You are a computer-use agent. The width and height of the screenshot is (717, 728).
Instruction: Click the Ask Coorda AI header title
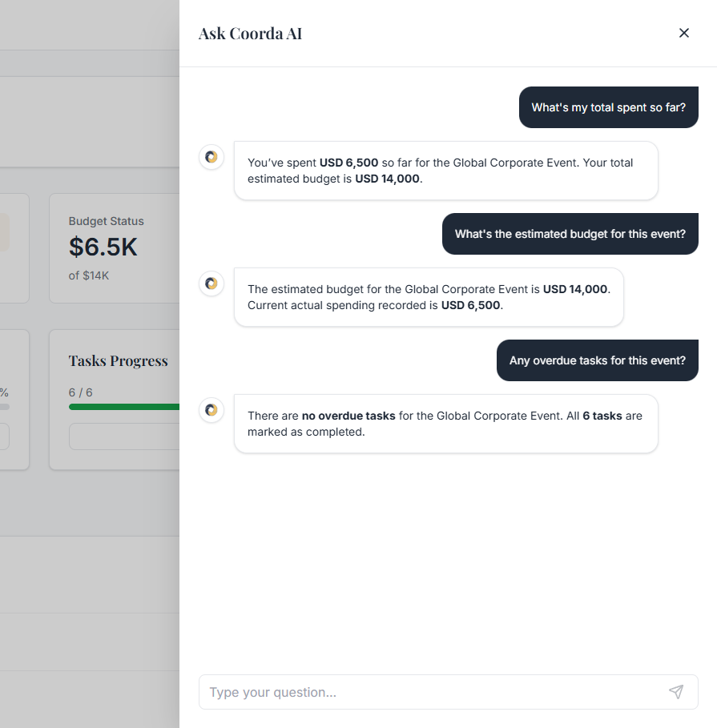pyautogui.click(x=250, y=34)
